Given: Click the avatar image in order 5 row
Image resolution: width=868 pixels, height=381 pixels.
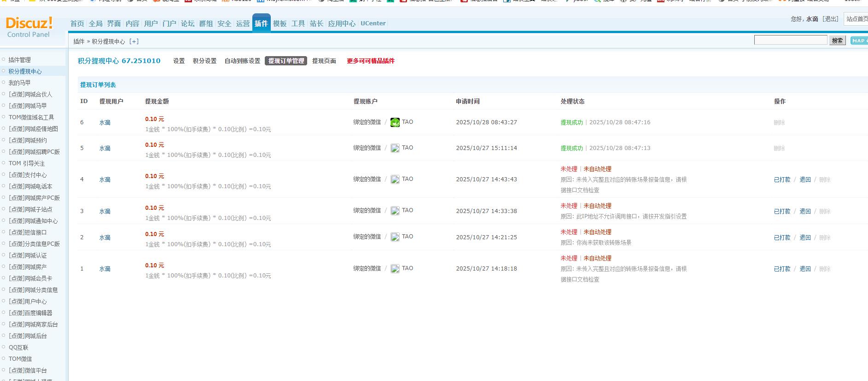Looking at the screenshot, I should point(395,148).
